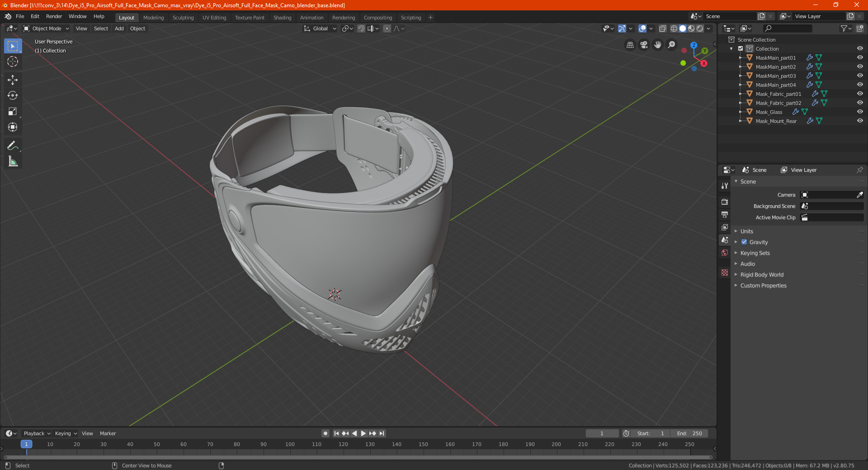Switch to material preview shading
868x470 pixels.
click(x=691, y=28)
